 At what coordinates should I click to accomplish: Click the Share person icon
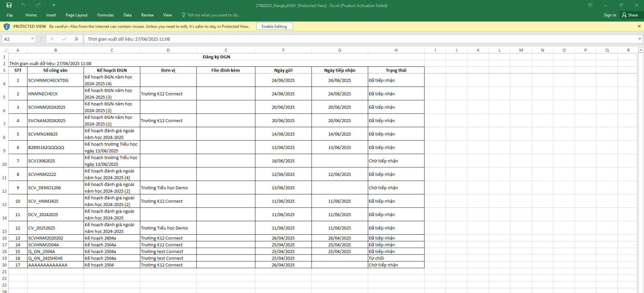[x=624, y=15]
